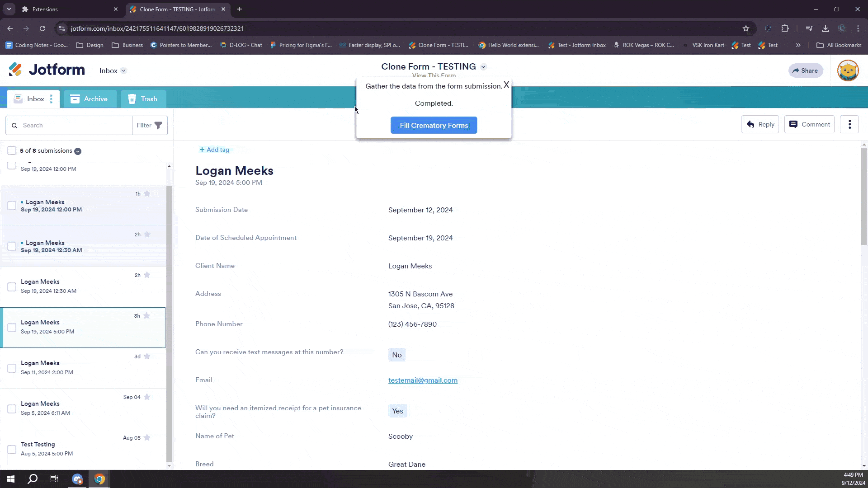The width and height of the screenshot is (868, 488).
Task: Open the Trash folder icon
Action: [132, 99]
